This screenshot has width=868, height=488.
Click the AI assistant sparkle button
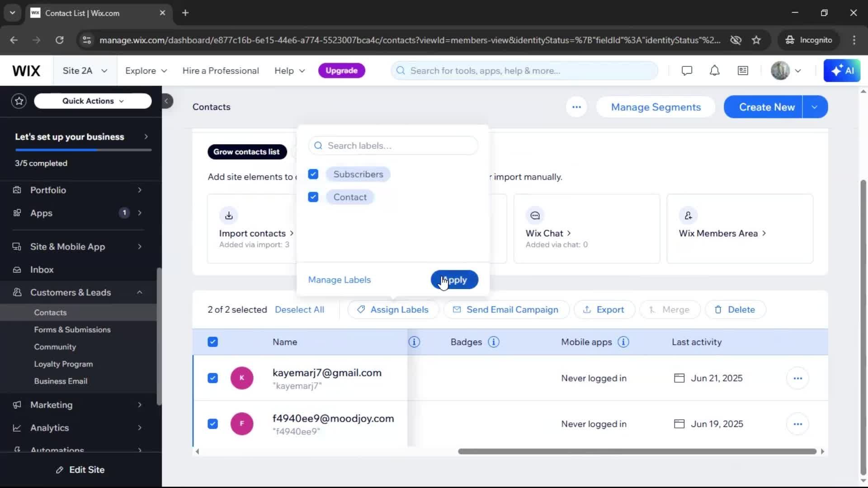point(842,70)
